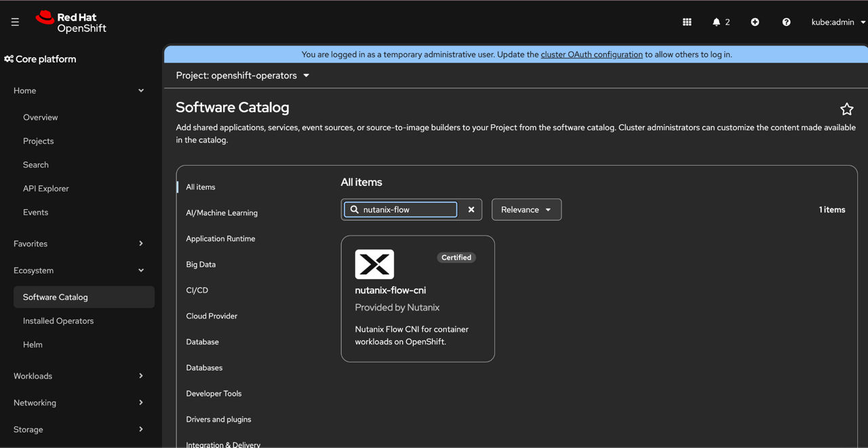Go to Projects in sidebar
Viewport: 868px width, 448px height.
click(x=39, y=141)
